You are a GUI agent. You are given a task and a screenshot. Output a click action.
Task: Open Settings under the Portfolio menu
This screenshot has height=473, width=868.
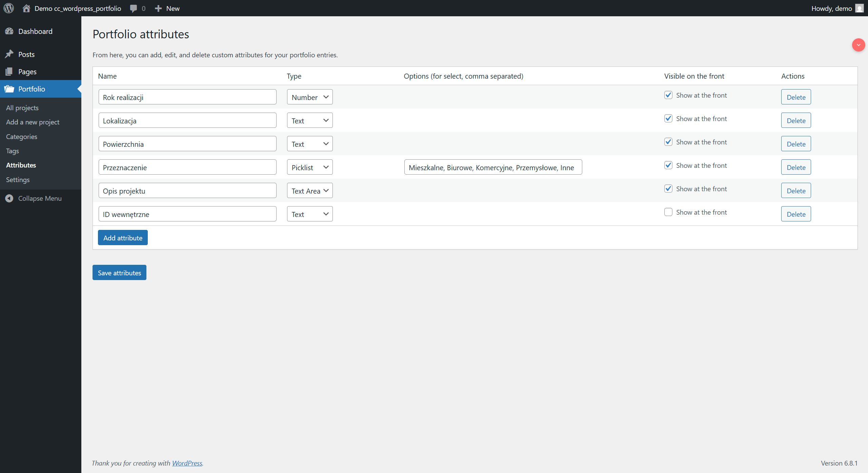(18, 179)
